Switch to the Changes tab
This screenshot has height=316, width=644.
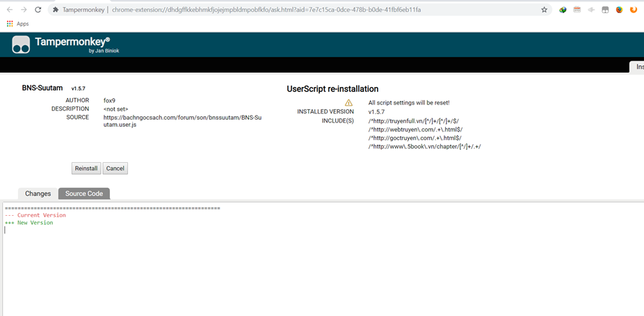click(x=38, y=193)
